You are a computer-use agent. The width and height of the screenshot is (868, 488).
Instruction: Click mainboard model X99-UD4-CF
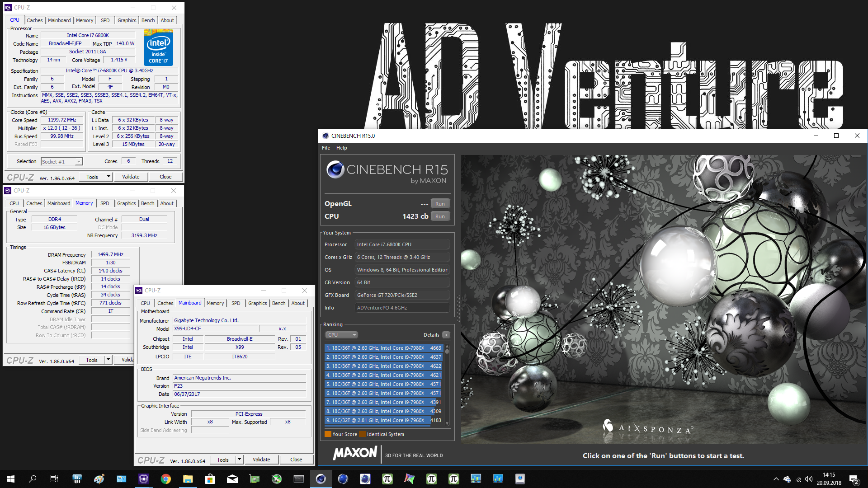214,328
